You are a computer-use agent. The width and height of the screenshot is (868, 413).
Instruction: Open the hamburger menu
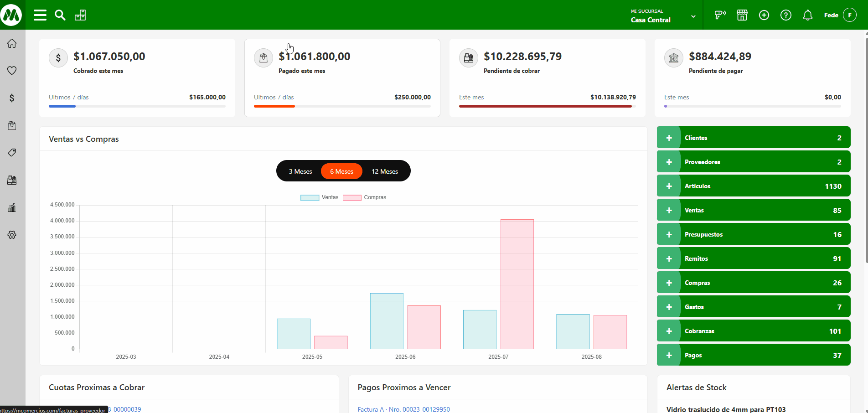point(40,15)
